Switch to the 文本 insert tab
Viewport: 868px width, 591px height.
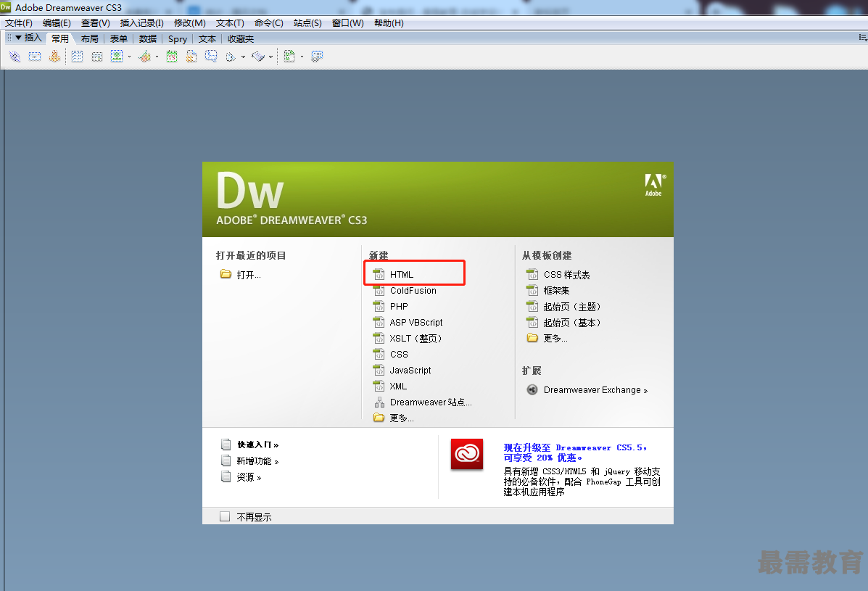pyautogui.click(x=207, y=38)
